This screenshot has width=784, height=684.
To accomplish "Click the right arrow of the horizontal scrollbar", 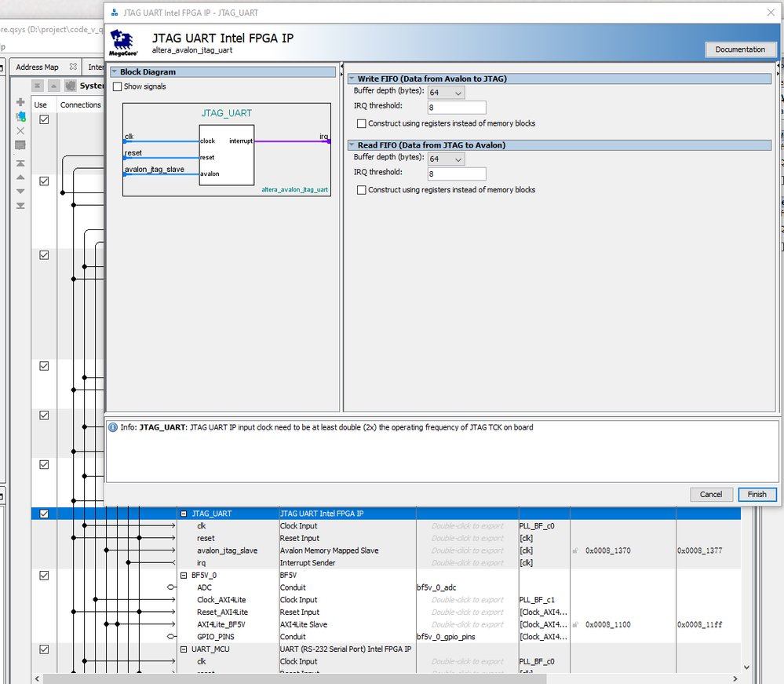I will (735, 679).
